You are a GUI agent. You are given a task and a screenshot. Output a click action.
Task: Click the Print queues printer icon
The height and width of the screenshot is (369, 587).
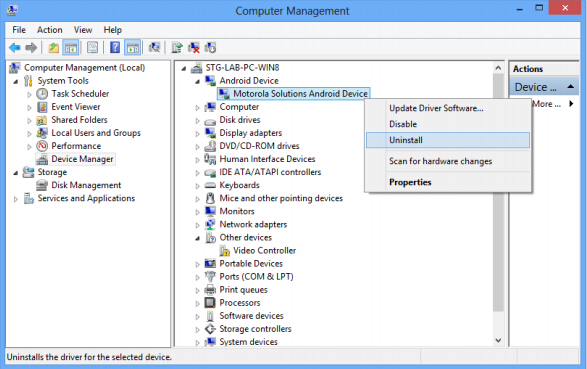pos(210,290)
